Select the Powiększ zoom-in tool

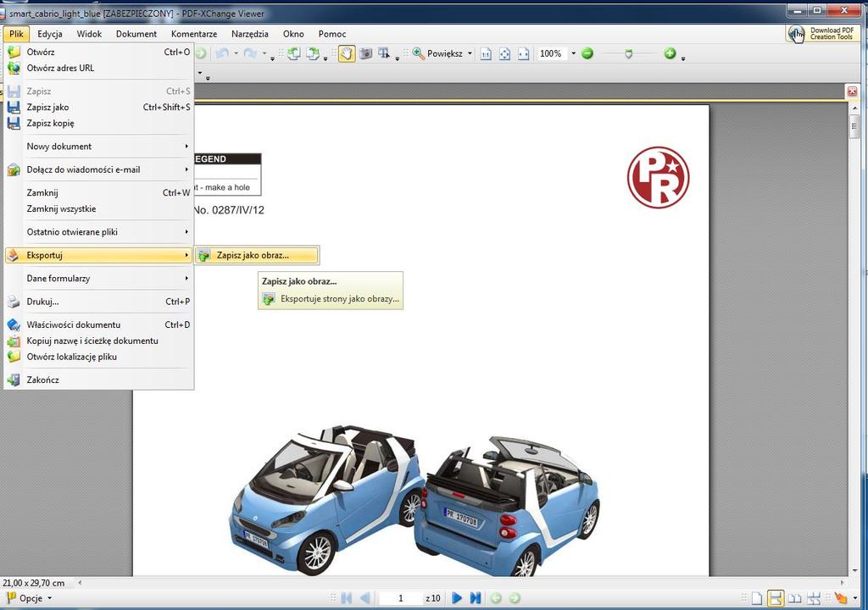(437, 53)
